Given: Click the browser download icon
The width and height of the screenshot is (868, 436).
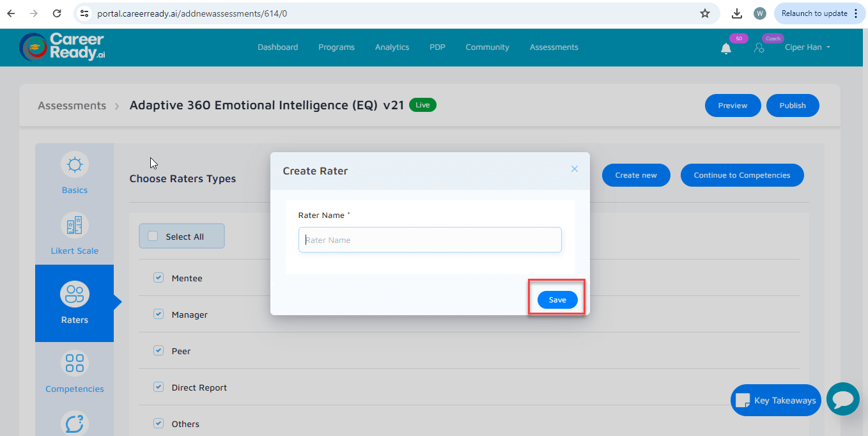Looking at the screenshot, I should coord(736,13).
